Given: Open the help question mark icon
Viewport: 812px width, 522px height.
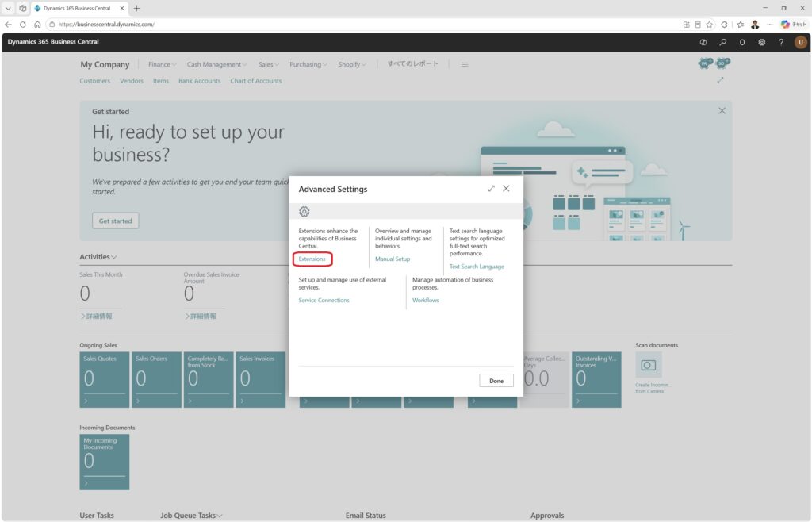Looking at the screenshot, I should [781, 43].
